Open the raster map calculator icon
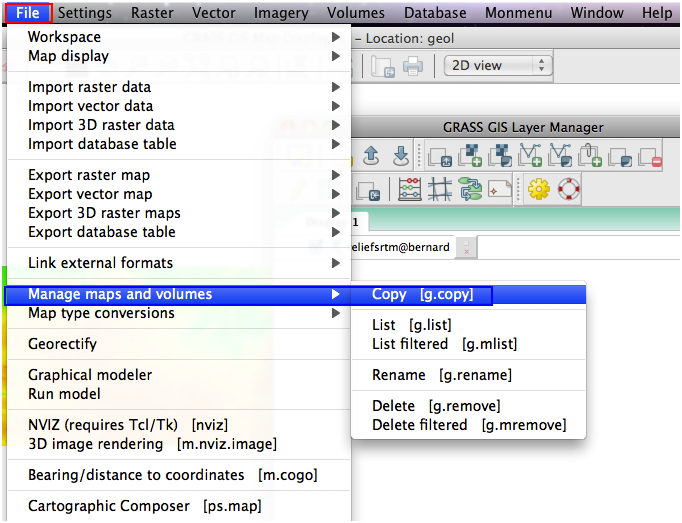 [x=410, y=189]
